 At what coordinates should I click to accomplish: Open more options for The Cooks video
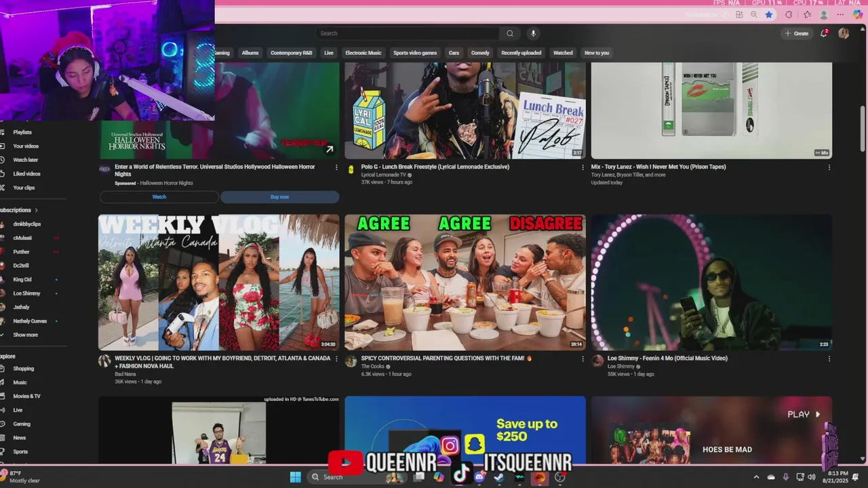pyautogui.click(x=583, y=359)
